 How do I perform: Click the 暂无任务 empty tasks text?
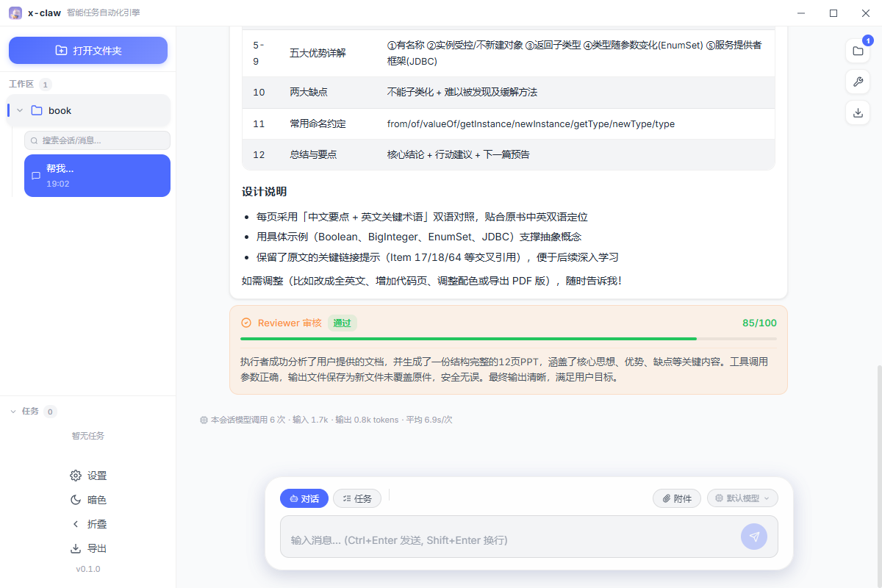[x=88, y=436]
